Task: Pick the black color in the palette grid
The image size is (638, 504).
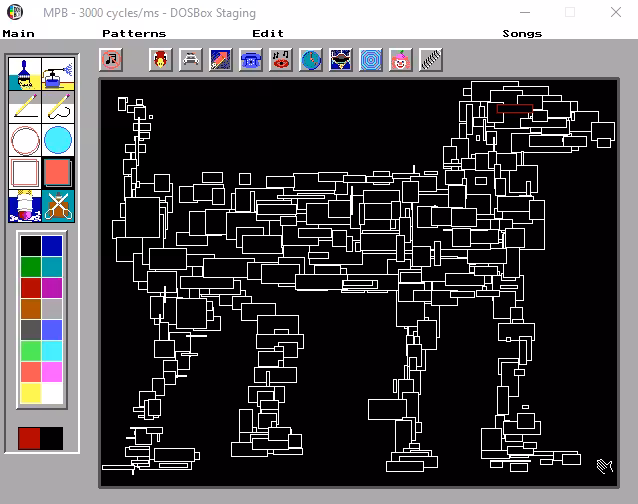Action: (31, 246)
